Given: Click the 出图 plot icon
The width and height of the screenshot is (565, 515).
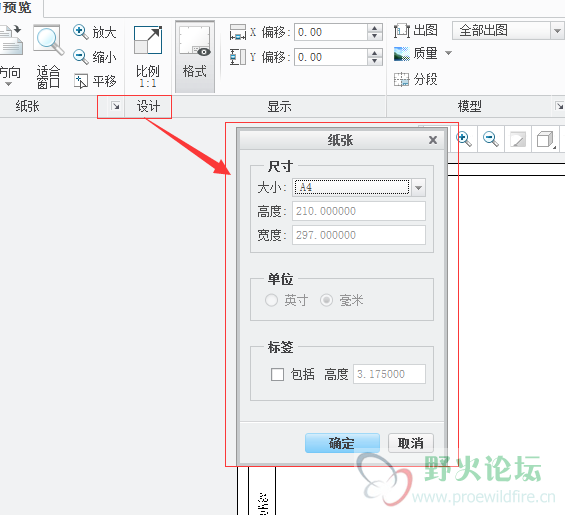Looking at the screenshot, I should pyautogui.click(x=401, y=31).
